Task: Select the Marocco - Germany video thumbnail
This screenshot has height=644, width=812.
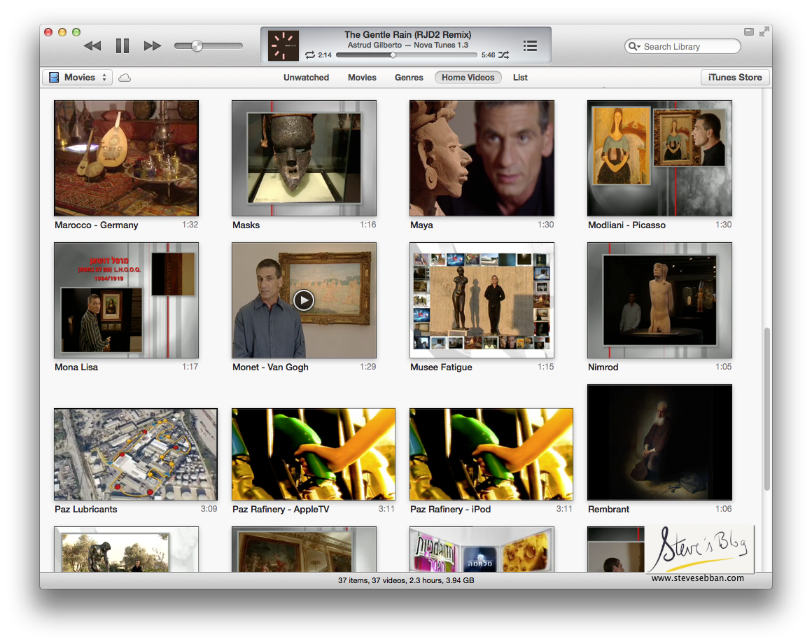Action: point(127,158)
